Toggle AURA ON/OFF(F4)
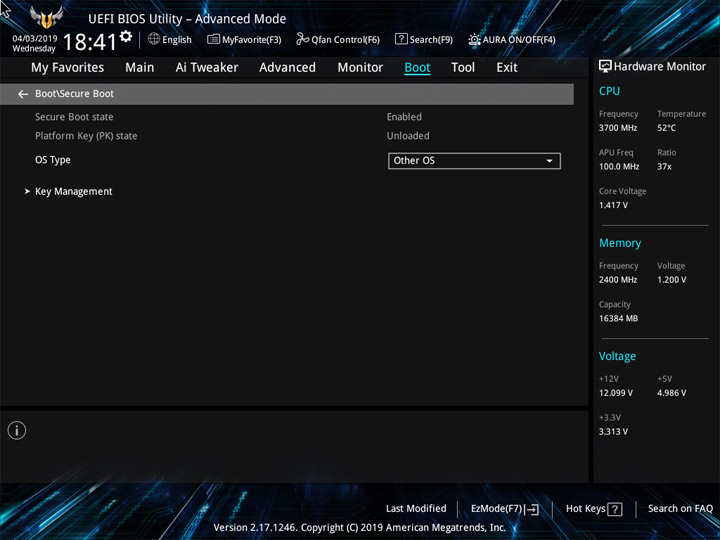 pos(512,39)
